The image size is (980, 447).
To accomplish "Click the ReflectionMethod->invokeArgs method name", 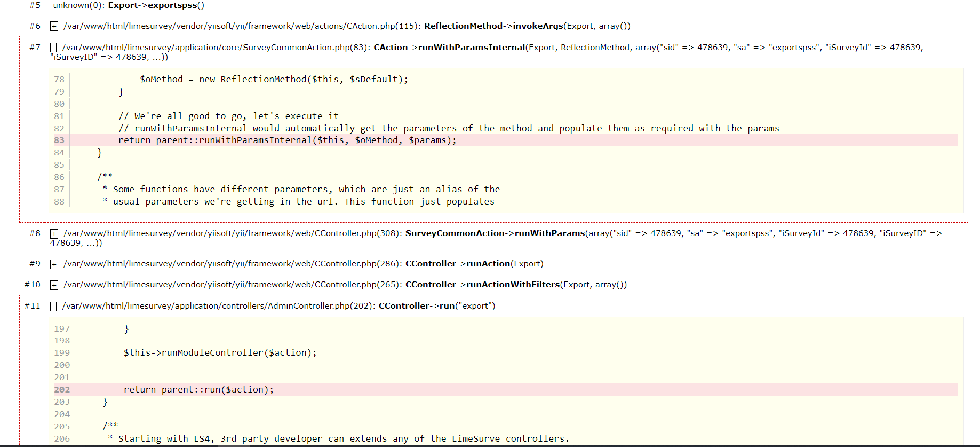I will (x=493, y=26).
